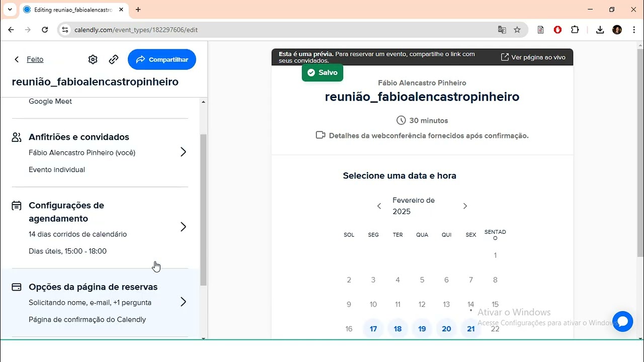The image size is (644, 362).
Task: Select February 20 on the calendar
Action: [446, 329]
